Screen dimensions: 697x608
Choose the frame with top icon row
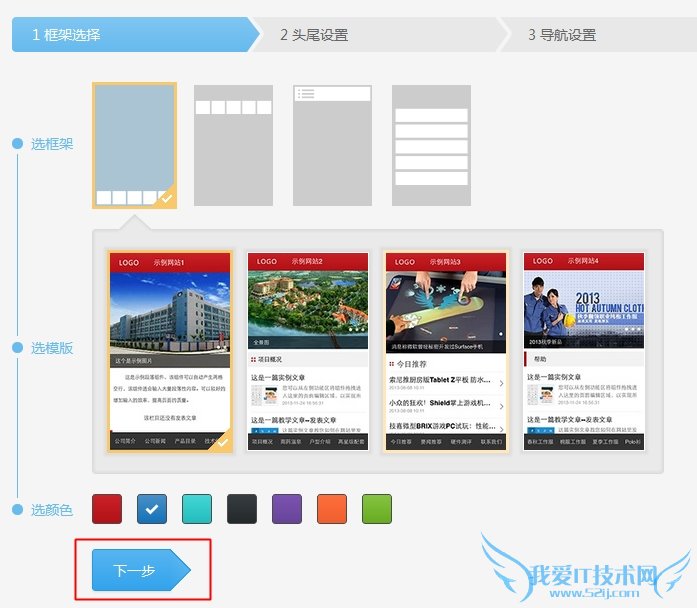tap(233, 145)
